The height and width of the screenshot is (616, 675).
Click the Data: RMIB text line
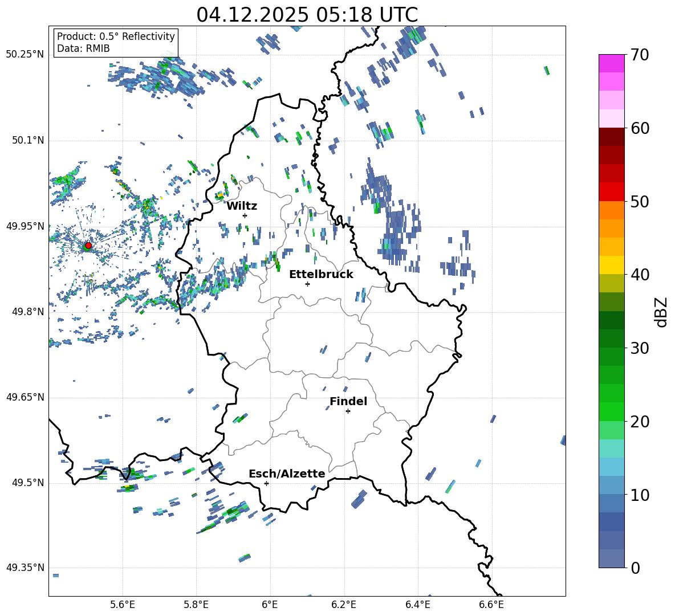click(x=83, y=49)
